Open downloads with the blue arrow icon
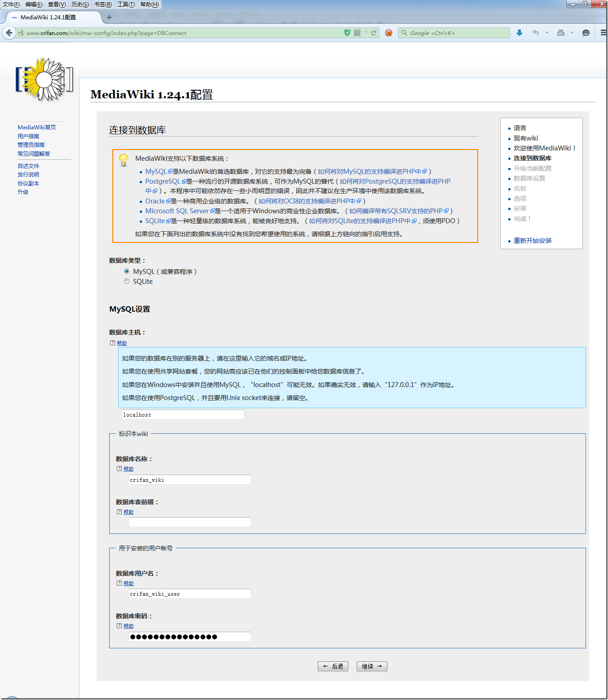 point(519,33)
